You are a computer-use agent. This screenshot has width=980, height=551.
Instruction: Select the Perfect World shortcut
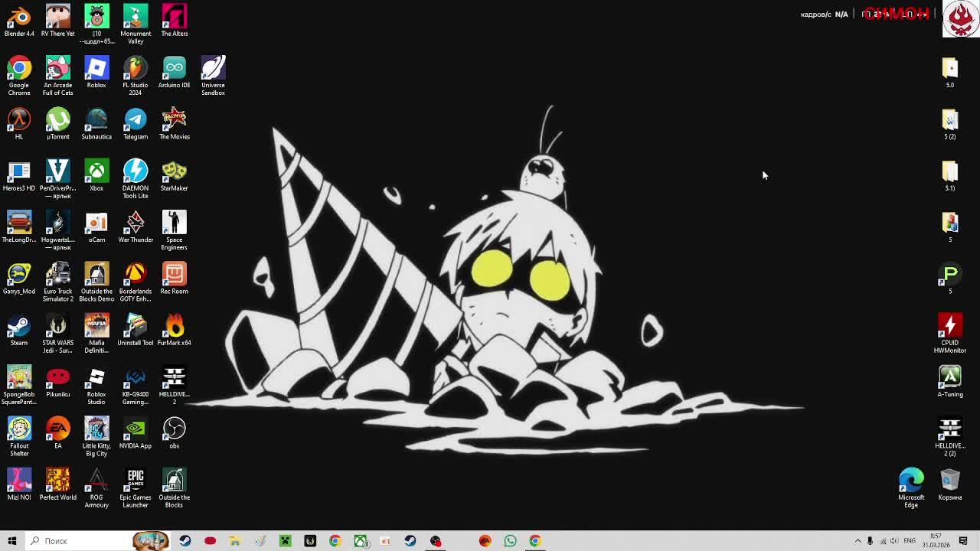(x=58, y=484)
